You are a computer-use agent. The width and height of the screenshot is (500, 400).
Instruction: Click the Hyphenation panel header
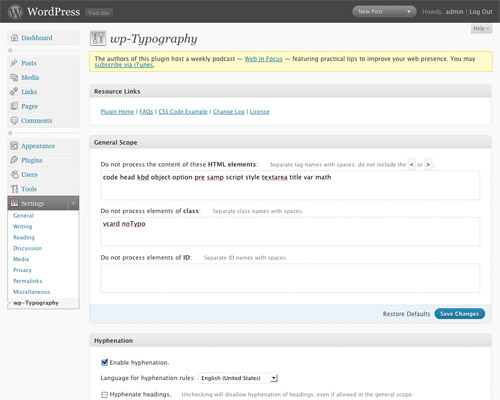[290, 341]
